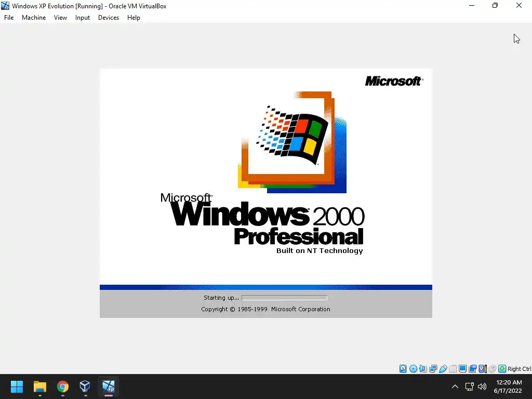Click the 'Built on NT Technology' text
This screenshot has width=532, height=399.
320,251
